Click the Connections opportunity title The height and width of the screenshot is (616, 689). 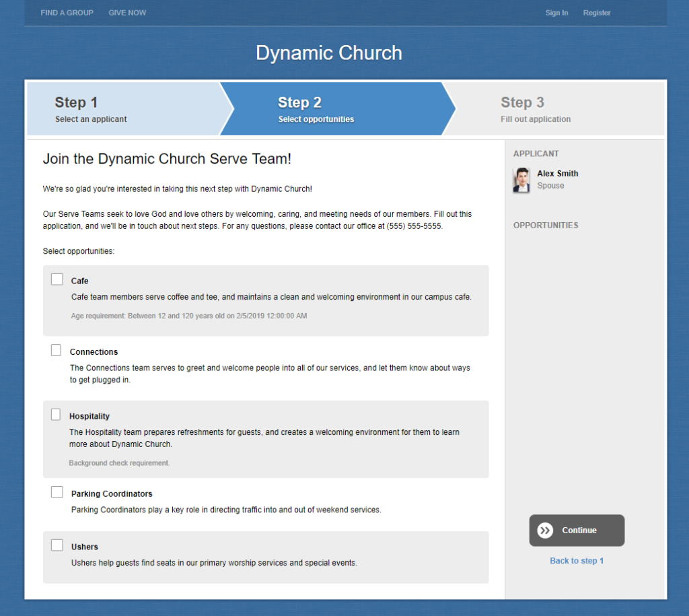tap(94, 351)
